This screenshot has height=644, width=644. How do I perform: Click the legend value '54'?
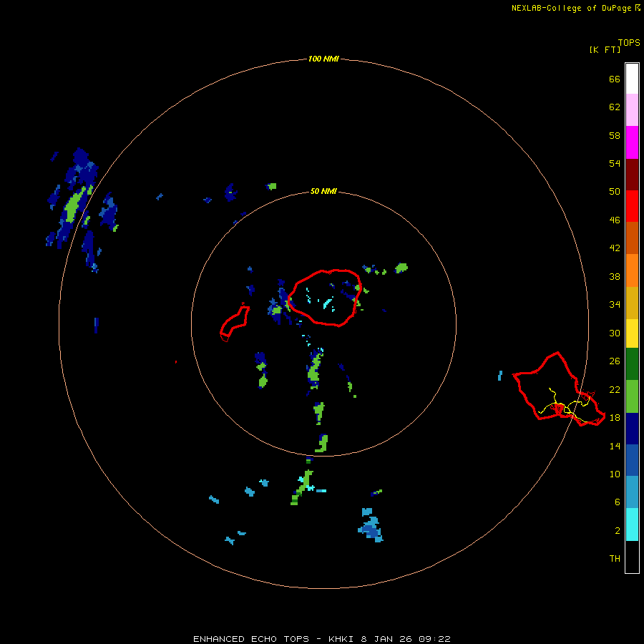(x=615, y=163)
